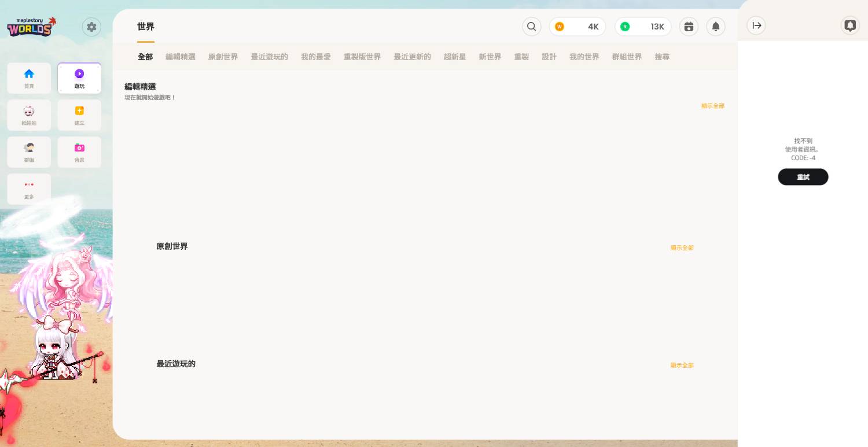This screenshot has width=868, height=447.
Task: Switch to the 編輯精選 tab
Action: pyautogui.click(x=181, y=57)
